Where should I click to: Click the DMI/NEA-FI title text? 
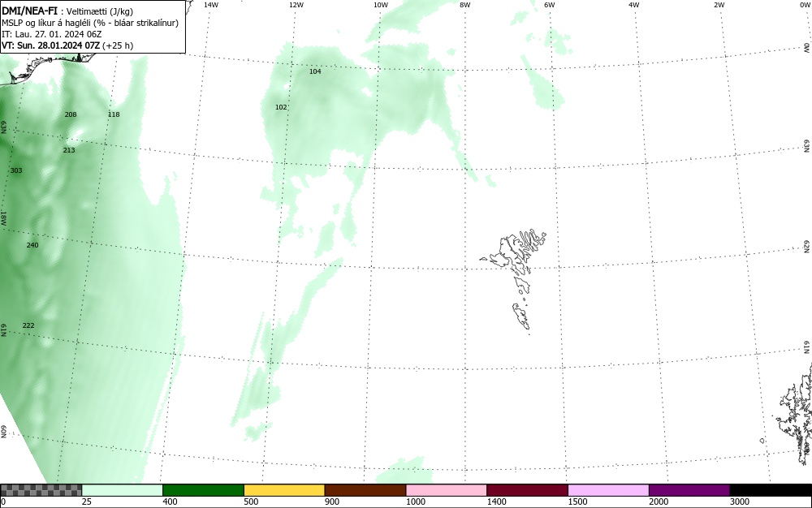tap(29, 11)
